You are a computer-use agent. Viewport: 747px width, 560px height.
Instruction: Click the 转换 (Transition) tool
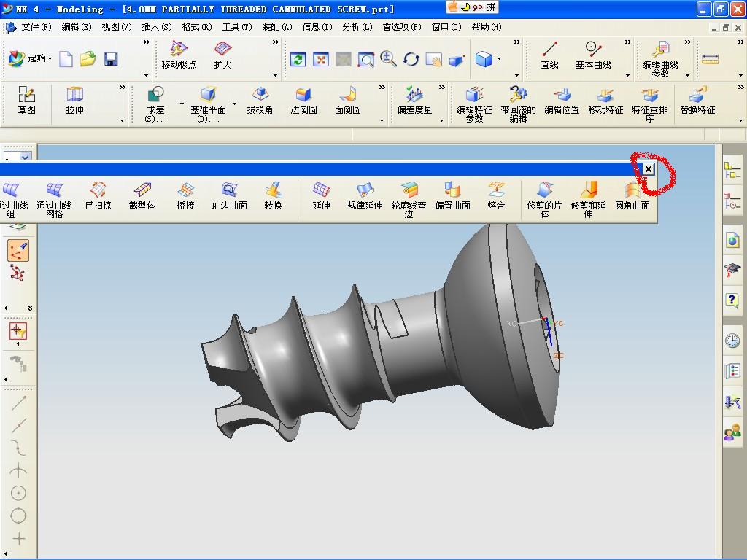pyautogui.click(x=274, y=195)
